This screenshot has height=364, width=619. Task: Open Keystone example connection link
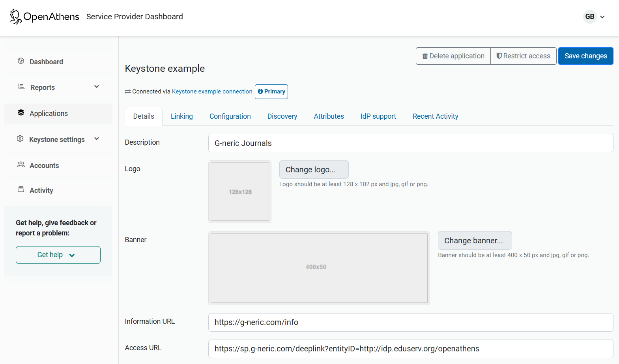click(212, 91)
